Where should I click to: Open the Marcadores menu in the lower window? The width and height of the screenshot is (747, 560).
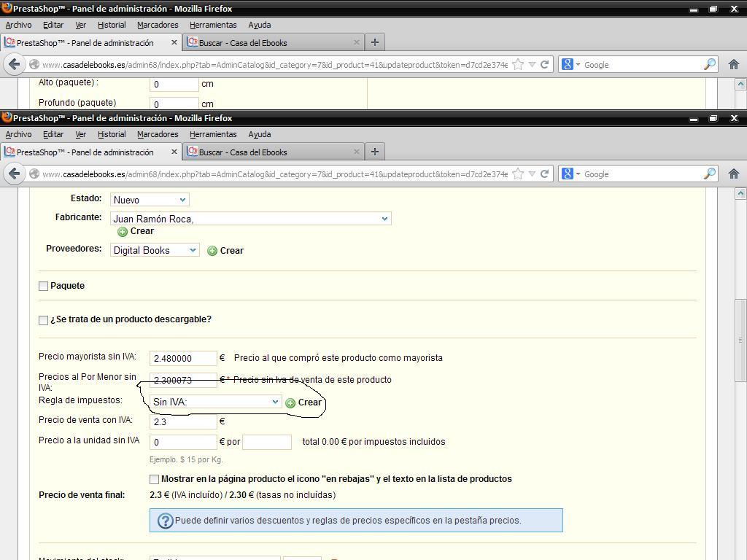[x=158, y=134]
